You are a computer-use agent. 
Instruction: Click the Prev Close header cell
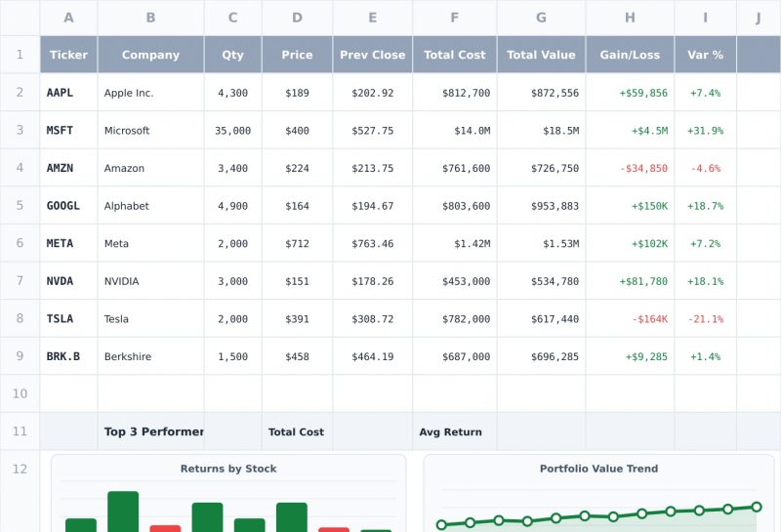pyautogui.click(x=373, y=55)
